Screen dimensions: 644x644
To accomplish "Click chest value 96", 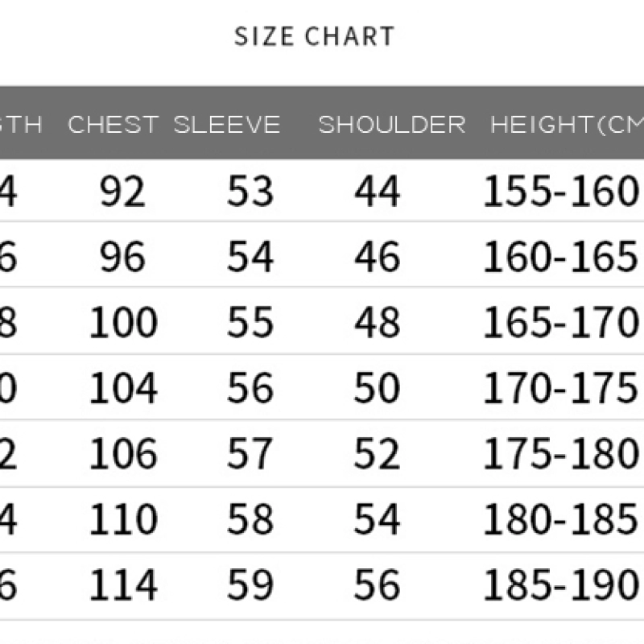I will point(123,257).
